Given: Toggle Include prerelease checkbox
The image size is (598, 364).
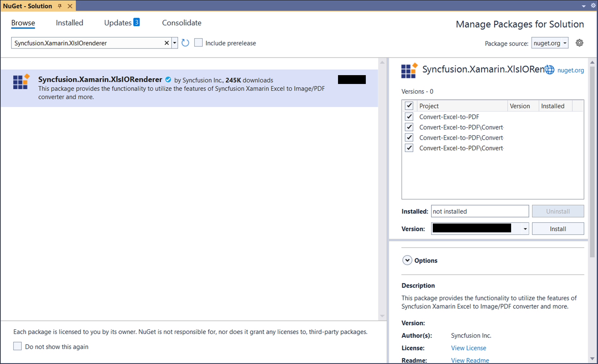Looking at the screenshot, I should [x=198, y=43].
